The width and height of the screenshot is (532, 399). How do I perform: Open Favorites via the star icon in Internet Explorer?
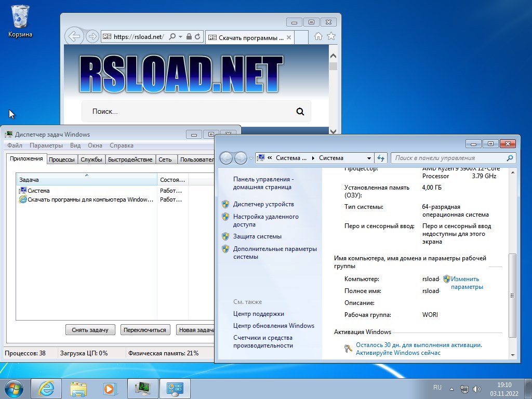pyautogui.click(x=330, y=37)
